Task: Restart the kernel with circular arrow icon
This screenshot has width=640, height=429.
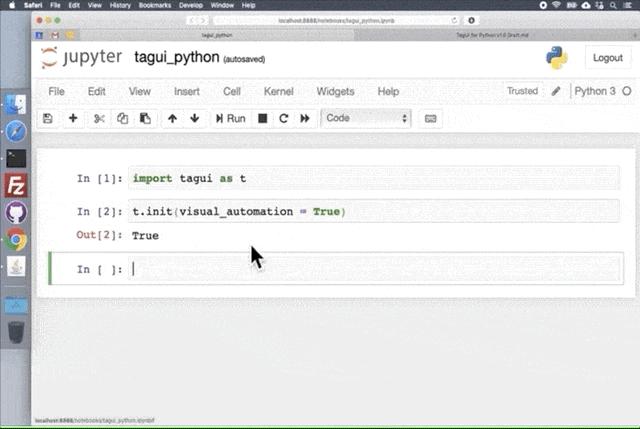Action: [283, 118]
